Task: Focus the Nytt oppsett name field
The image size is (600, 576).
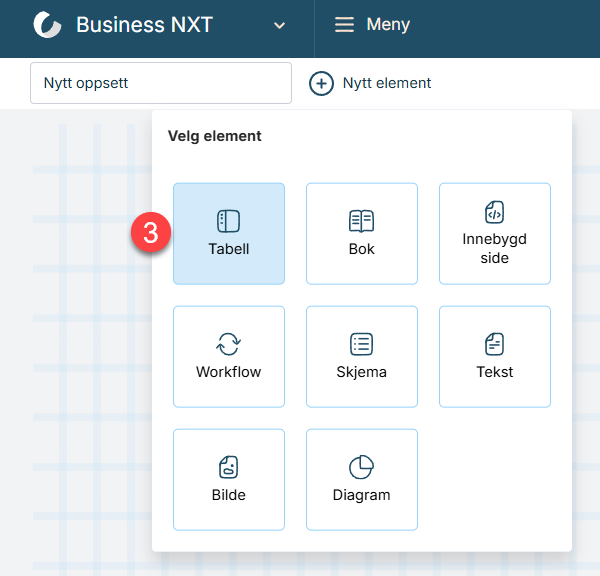Action: 160,83
